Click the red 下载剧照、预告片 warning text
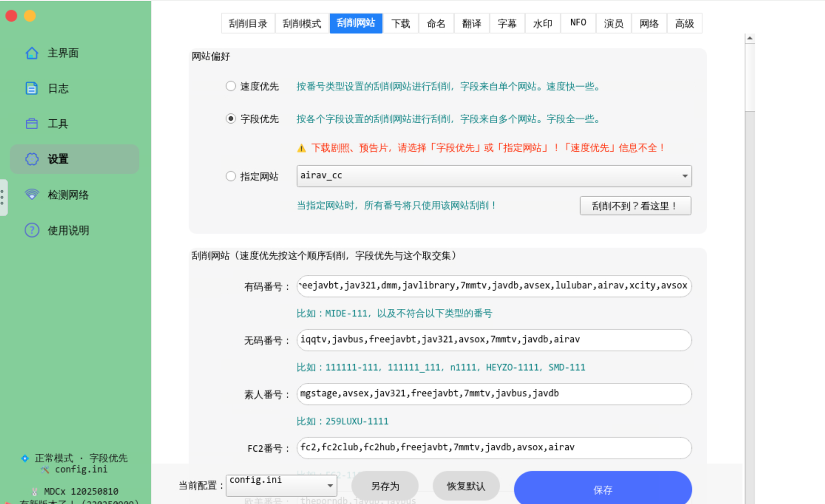Screen dimensions: 825x504 (488, 148)
